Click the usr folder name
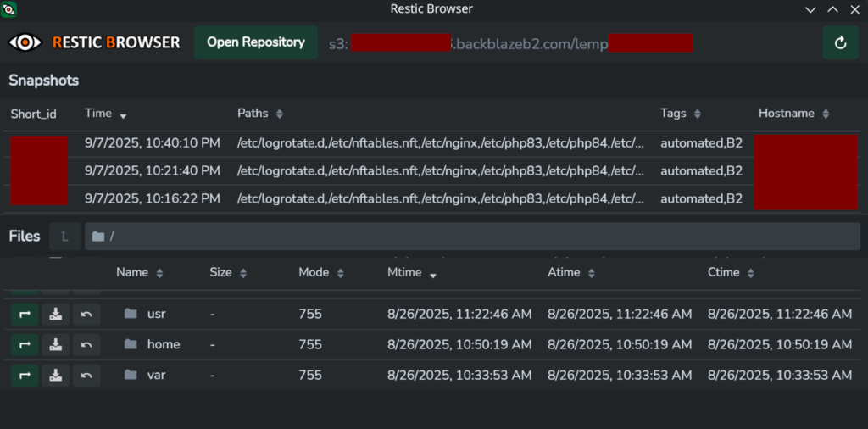 pos(156,315)
